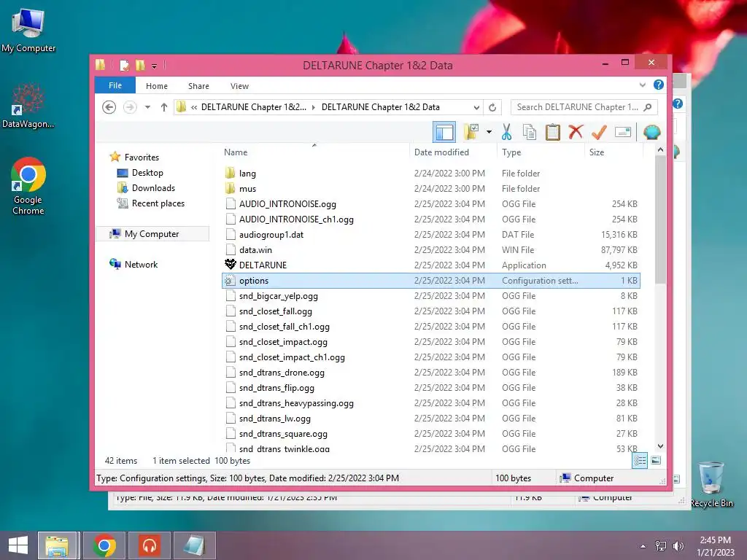747x560 pixels.
Task: Go forward with the forward arrow
Action: (130, 107)
